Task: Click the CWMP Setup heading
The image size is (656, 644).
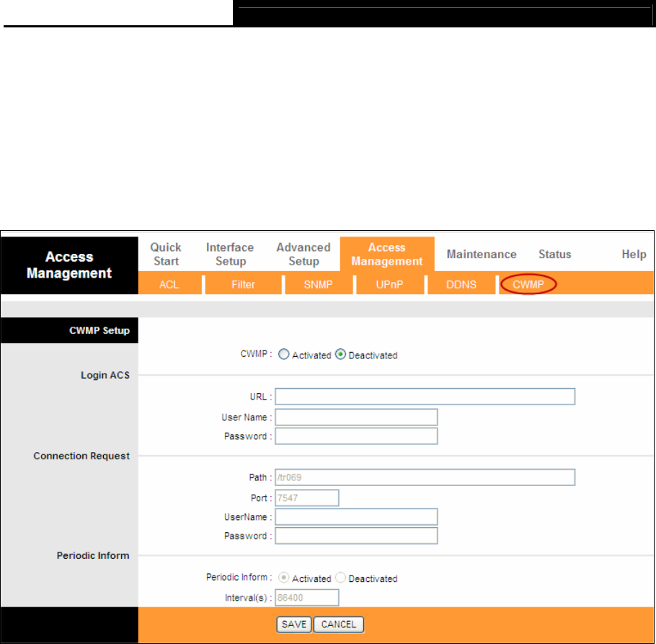Action: click(99, 330)
